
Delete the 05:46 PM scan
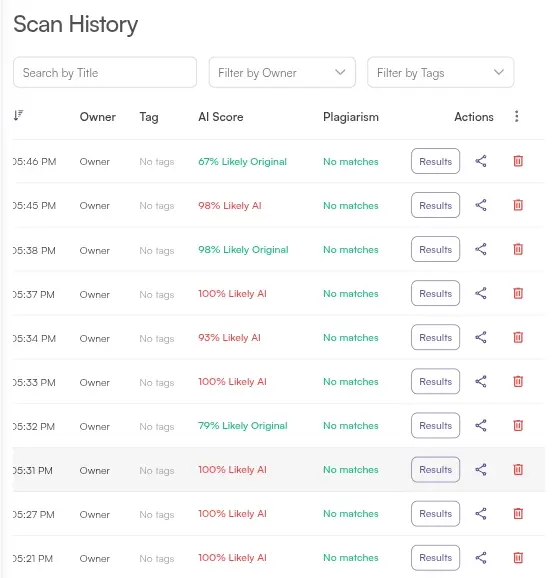click(518, 161)
